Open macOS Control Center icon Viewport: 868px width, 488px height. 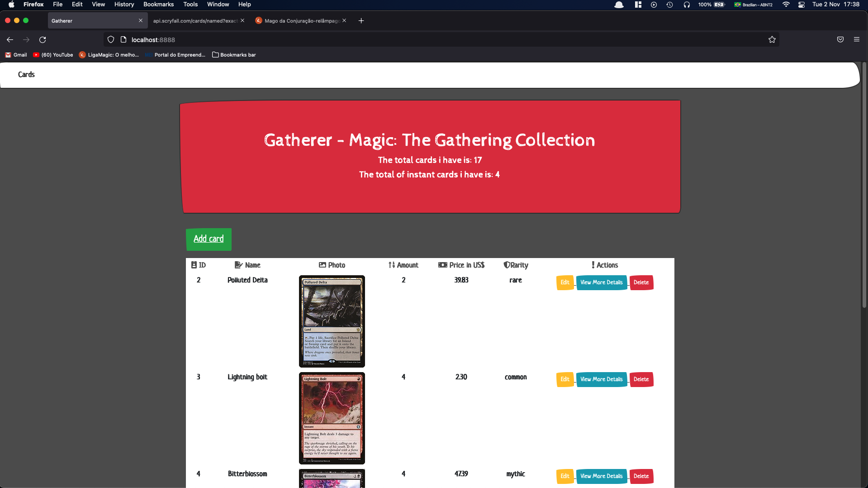point(801,5)
